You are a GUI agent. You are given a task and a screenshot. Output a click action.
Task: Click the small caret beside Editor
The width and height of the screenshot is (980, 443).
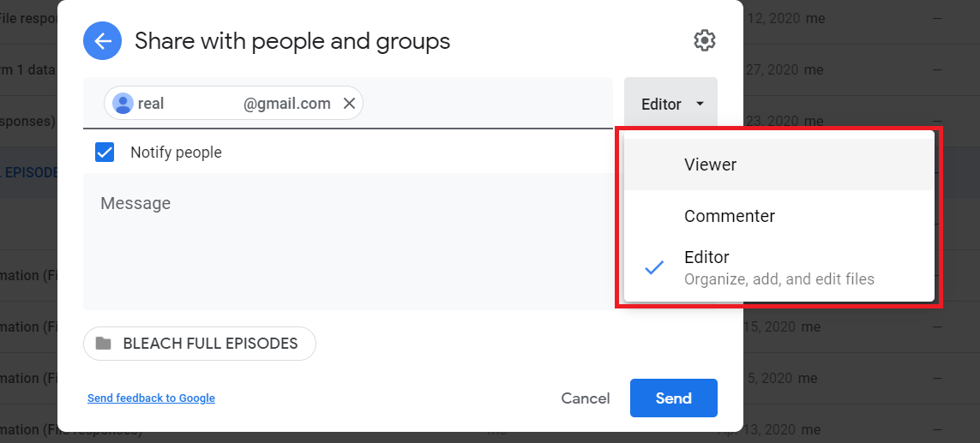pyautogui.click(x=700, y=104)
